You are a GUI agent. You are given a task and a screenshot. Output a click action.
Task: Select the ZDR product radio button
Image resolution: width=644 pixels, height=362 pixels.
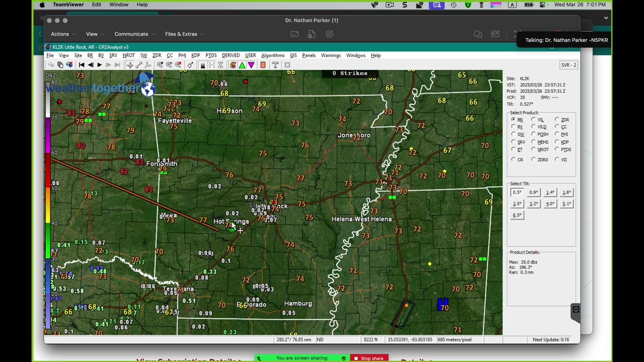click(x=557, y=120)
